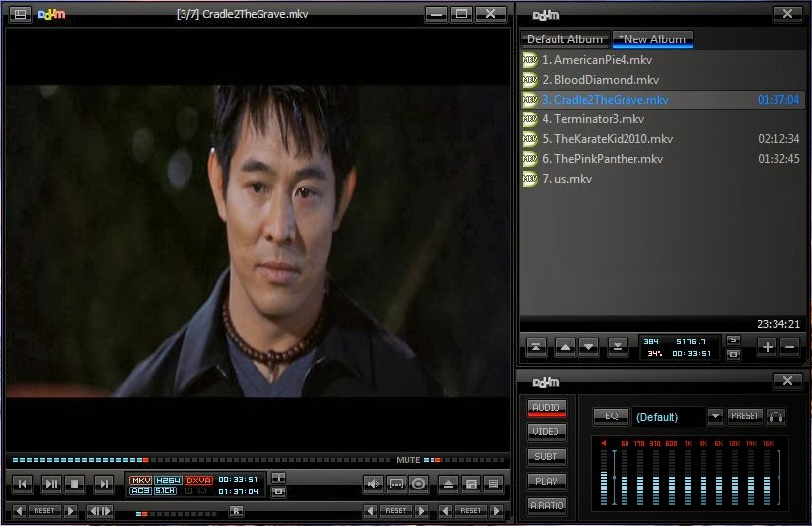Toggle the MUTE label
Screen dimensions: 812x526
point(408,460)
